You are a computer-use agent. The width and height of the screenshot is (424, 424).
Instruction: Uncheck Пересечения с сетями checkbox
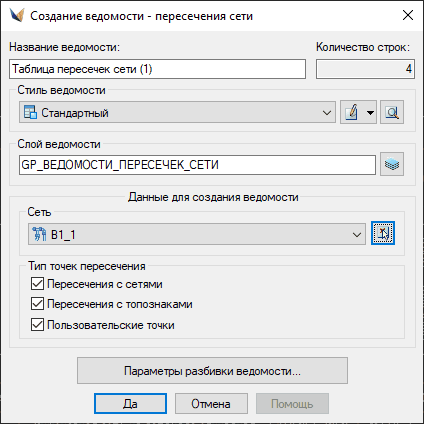coord(37,284)
